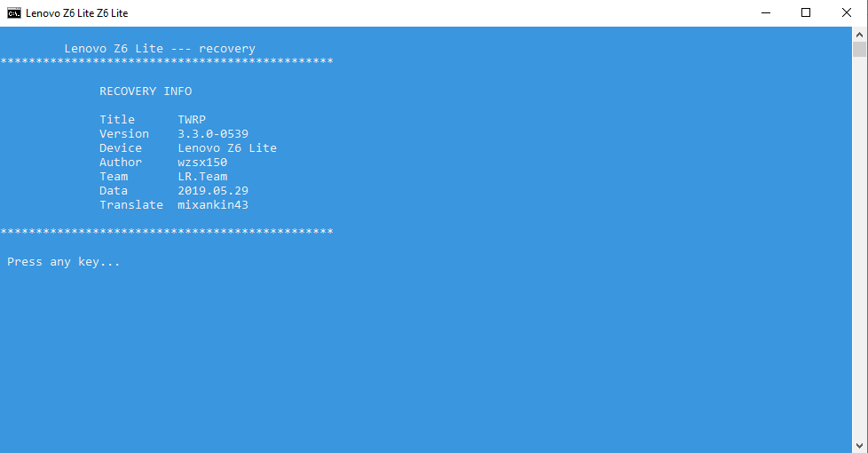
Task: Maximize the Lenovo Z6 Lite console window
Action: click(x=806, y=12)
